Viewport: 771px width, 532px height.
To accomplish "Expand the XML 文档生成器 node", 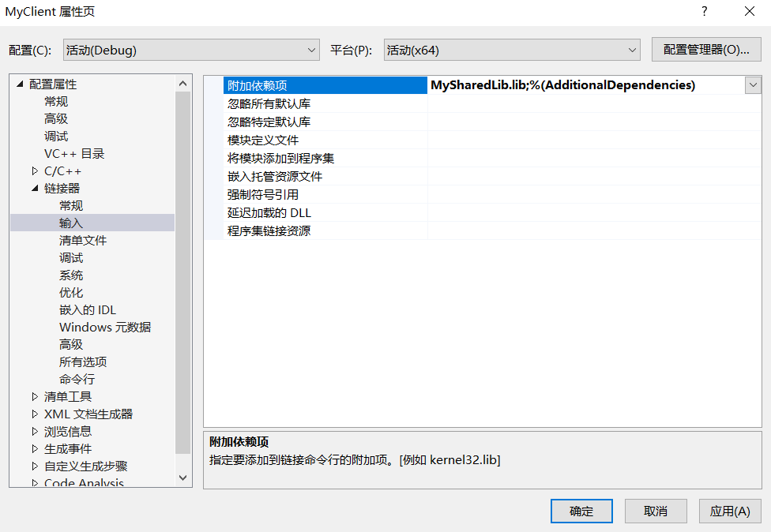I will (x=35, y=414).
